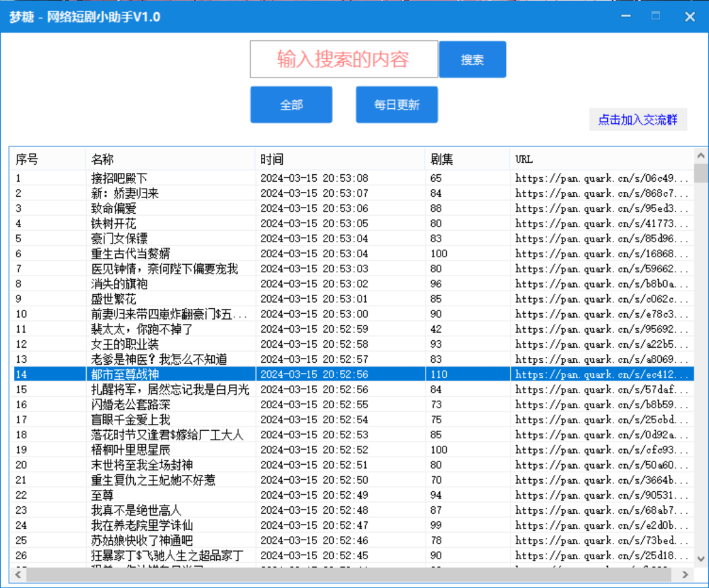This screenshot has height=588, width=709.
Task: Click the 搜索 search button
Action: pyautogui.click(x=472, y=58)
